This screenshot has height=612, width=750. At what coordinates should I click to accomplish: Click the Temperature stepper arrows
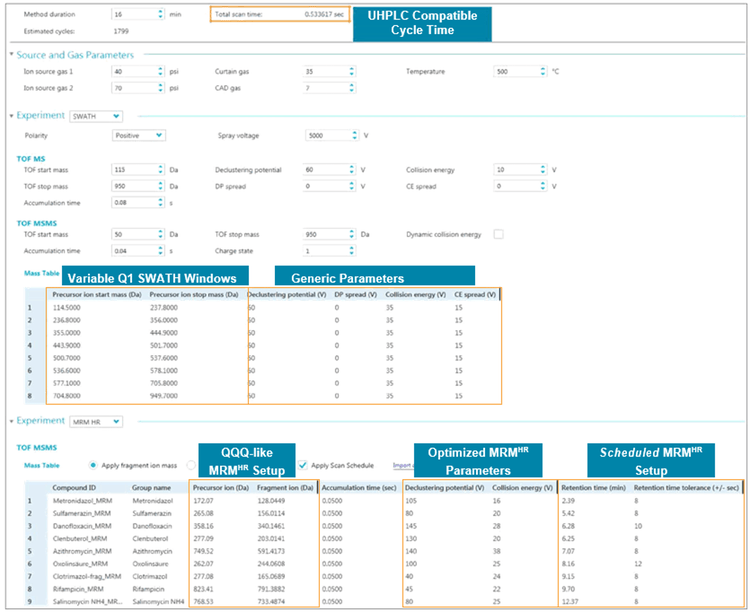(541, 72)
